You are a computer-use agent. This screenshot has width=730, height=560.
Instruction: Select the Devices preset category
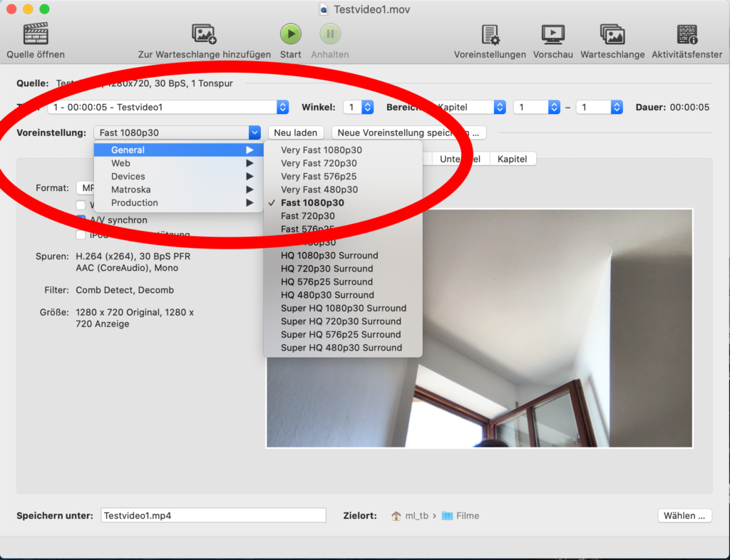coord(128,177)
